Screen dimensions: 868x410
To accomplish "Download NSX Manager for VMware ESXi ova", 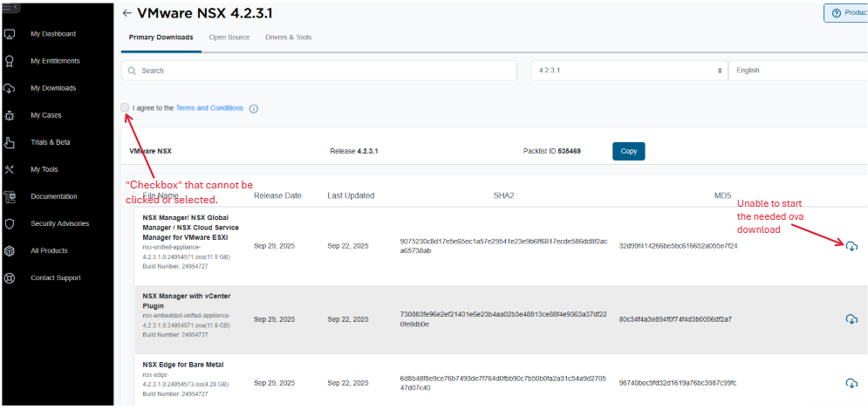I will pyautogui.click(x=851, y=246).
